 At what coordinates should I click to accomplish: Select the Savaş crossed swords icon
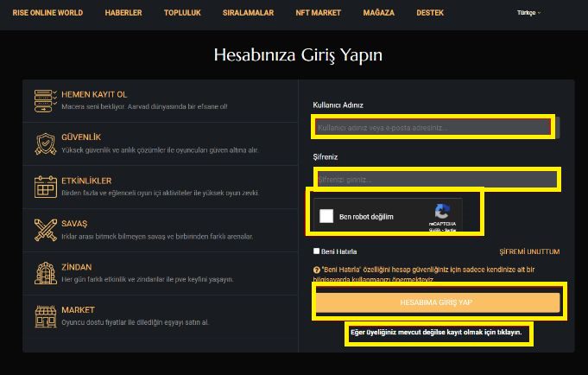point(46,230)
